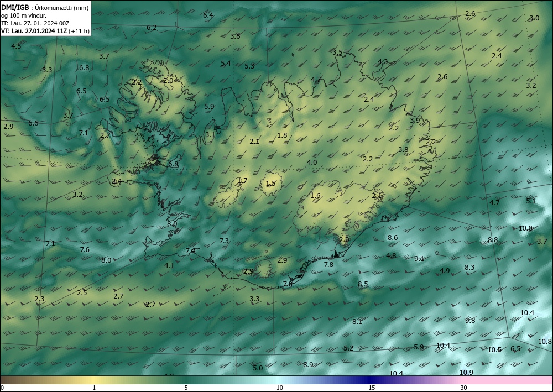This screenshot has width=553, height=392.
Task: Click the map value '7.6'
Action: click(85, 250)
